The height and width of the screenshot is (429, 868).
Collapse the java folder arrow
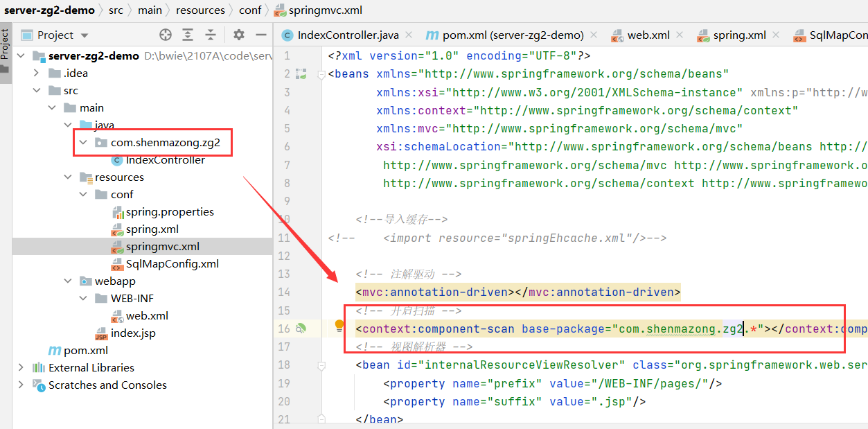pyautogui.click(x=67, y=125)
